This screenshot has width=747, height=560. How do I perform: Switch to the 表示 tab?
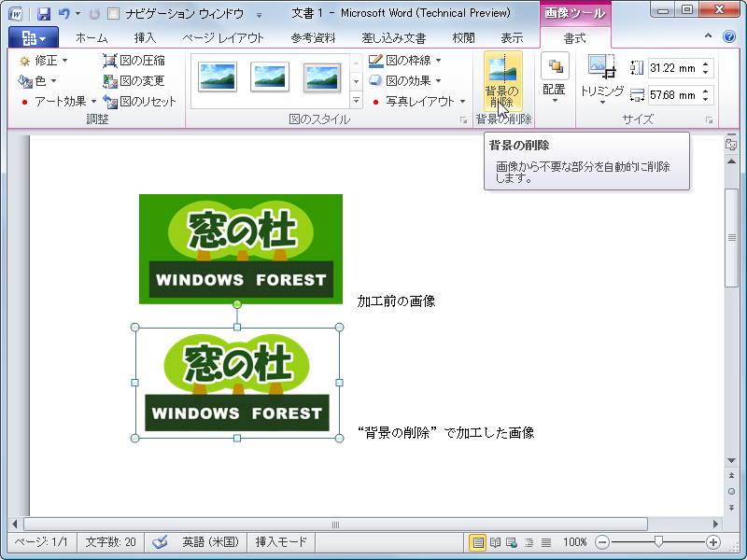point(512,38)
